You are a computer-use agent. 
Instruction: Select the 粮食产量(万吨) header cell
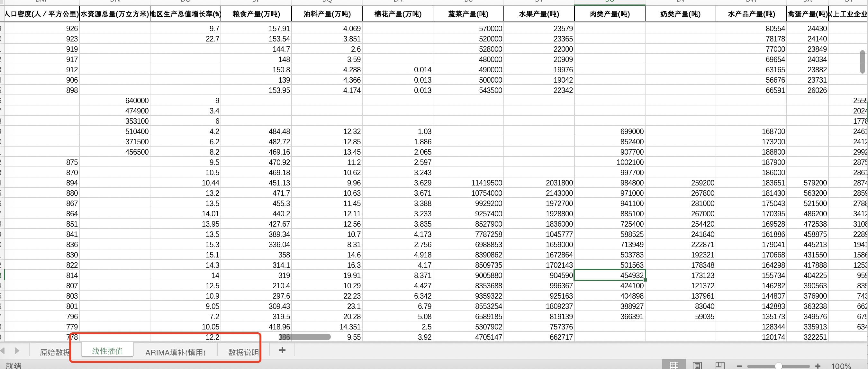click(256, 14)
